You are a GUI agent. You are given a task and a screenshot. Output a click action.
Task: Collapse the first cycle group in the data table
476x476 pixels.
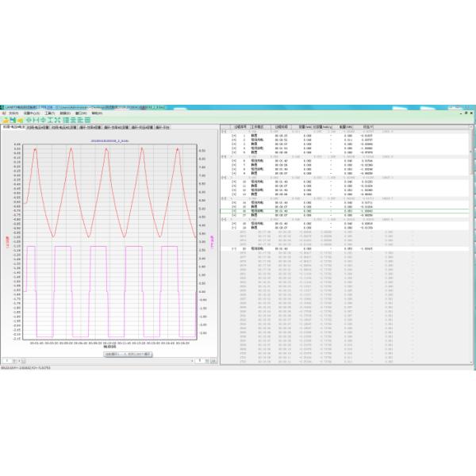(x=225, y=131)
